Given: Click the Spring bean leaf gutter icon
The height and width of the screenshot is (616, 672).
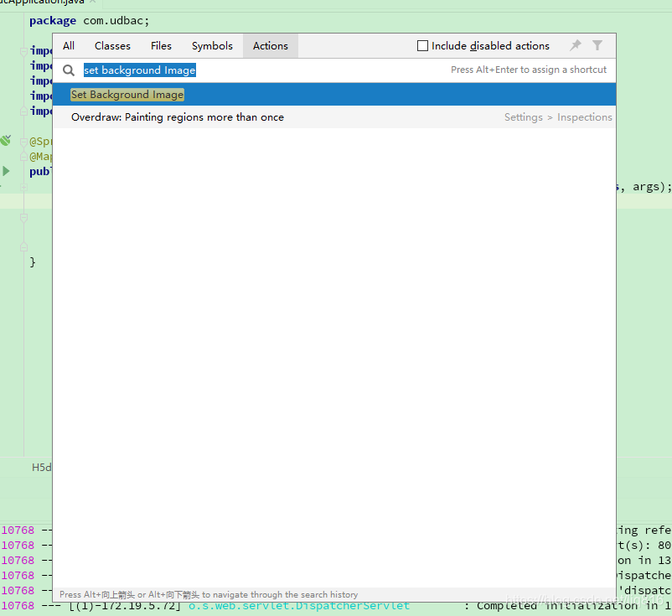Looking at the screenshot, I should point(6,139).
